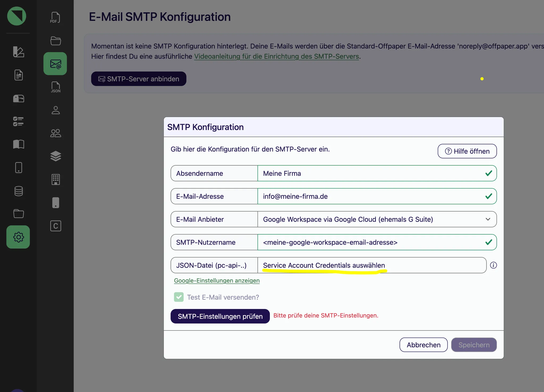Click the dropdown chevron for Google Workspace provider
This screenshot has height=392, width=544.
(x=488, y=219)
